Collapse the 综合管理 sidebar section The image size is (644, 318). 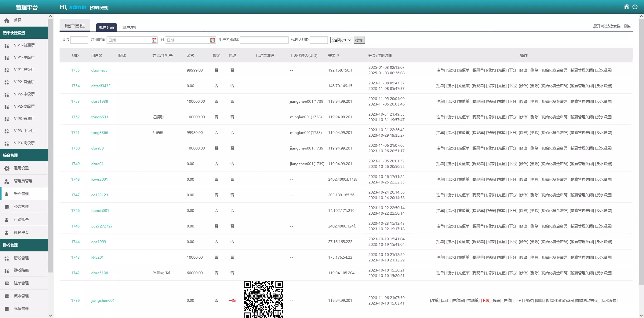[x=24, y=155]
